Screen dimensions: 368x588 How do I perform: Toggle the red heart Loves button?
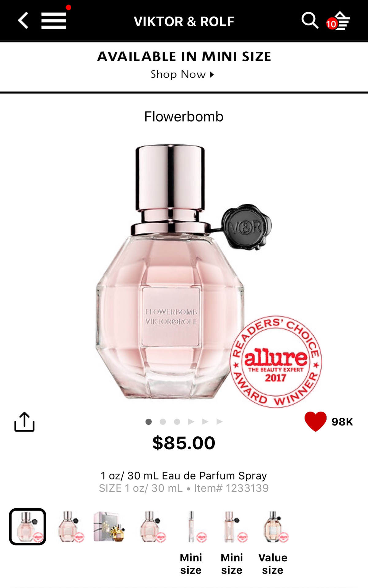(x=316, y=421)
